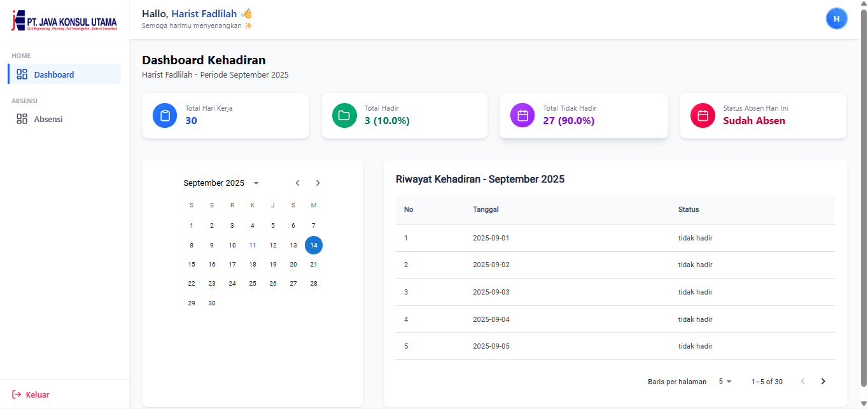Go to next month in calendar
Screen dimensions: 868x409
318,183
